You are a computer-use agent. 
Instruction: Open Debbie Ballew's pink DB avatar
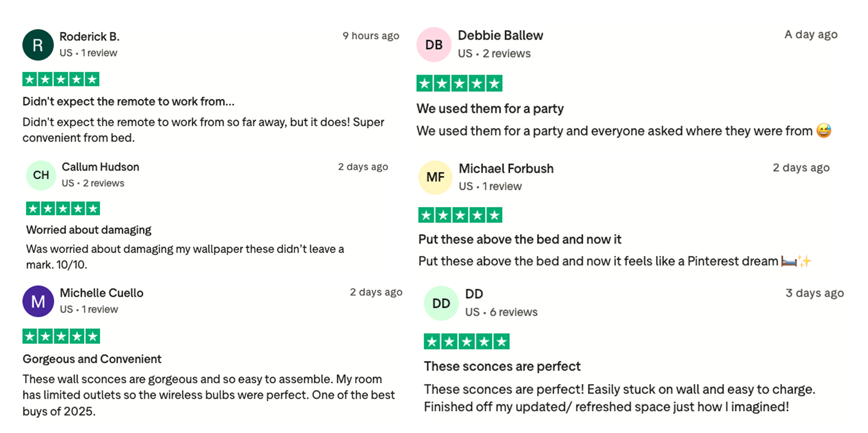tap(434, 44)
